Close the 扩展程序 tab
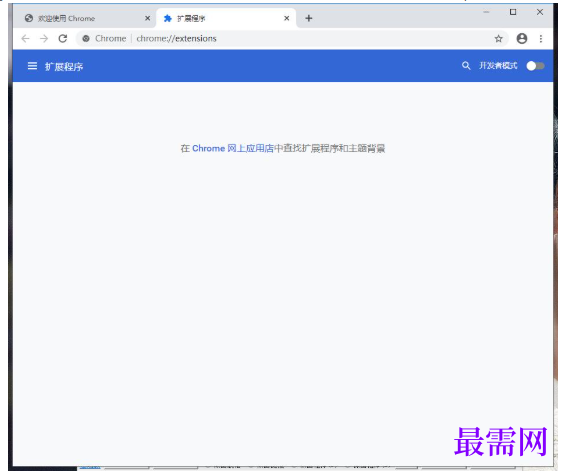This screenshot has height=473, width=566. click(287, 18)
